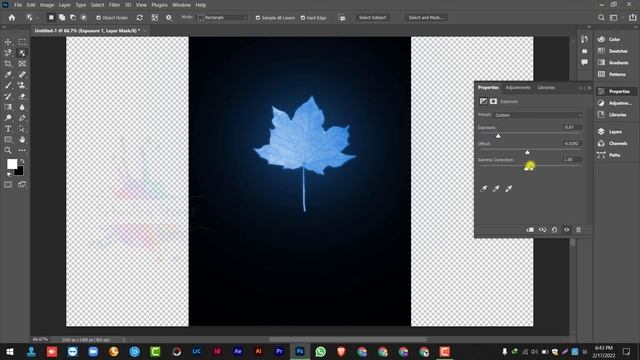Choose the New Selection mode icon
640x360 pixels.
(x=51, y=18)
